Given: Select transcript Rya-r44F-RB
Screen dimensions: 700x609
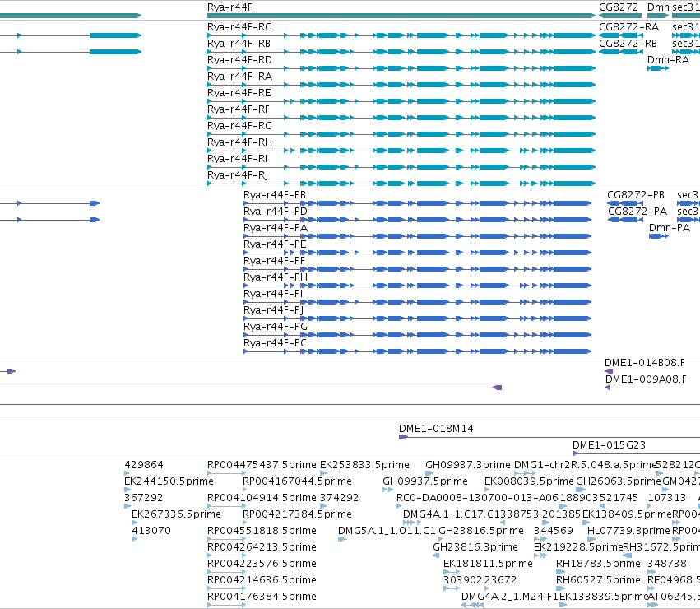Looking at the screenshot, I should tap(239, 44).
